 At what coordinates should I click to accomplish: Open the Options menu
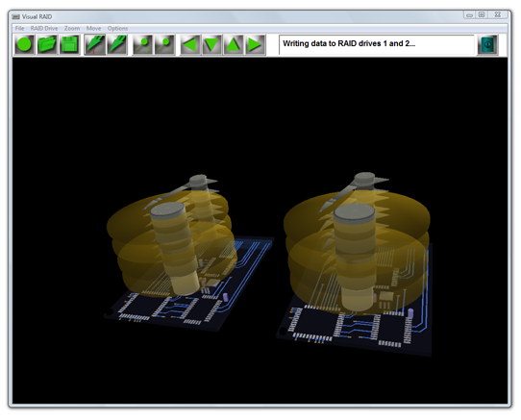click(x=117, y=29)
